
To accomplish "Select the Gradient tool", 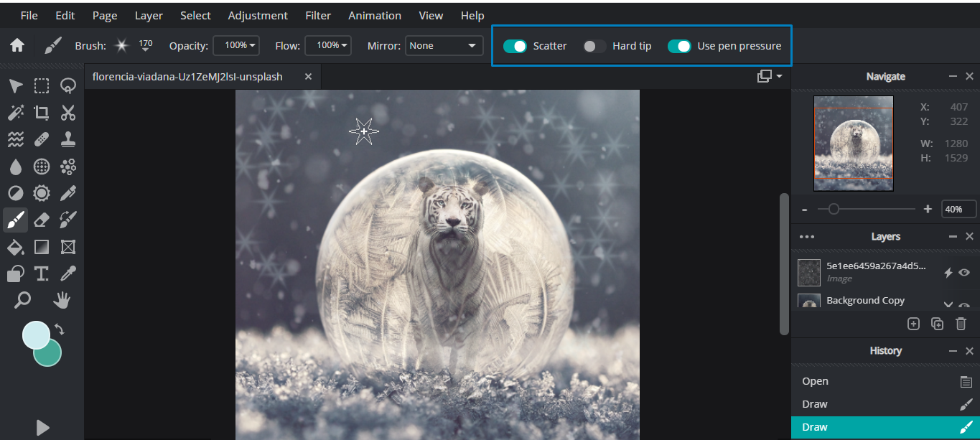I will tap(41, 247).
